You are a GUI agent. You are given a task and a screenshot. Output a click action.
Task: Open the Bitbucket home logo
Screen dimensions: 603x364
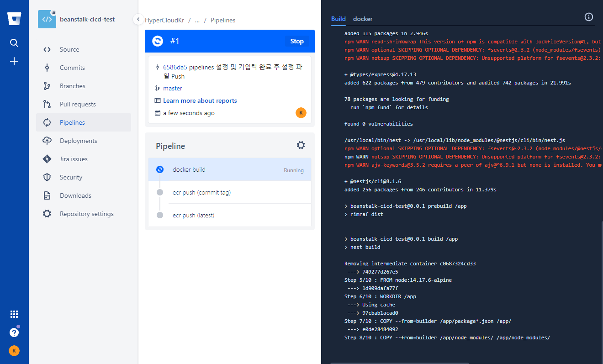pos(14,19)
